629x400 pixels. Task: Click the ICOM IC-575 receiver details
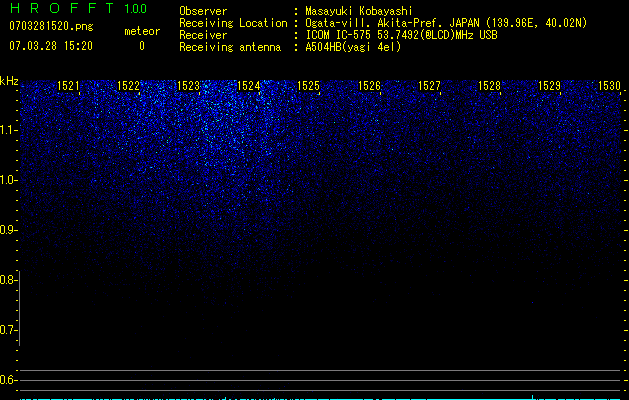pyautogui.click(x=401, y=35)
